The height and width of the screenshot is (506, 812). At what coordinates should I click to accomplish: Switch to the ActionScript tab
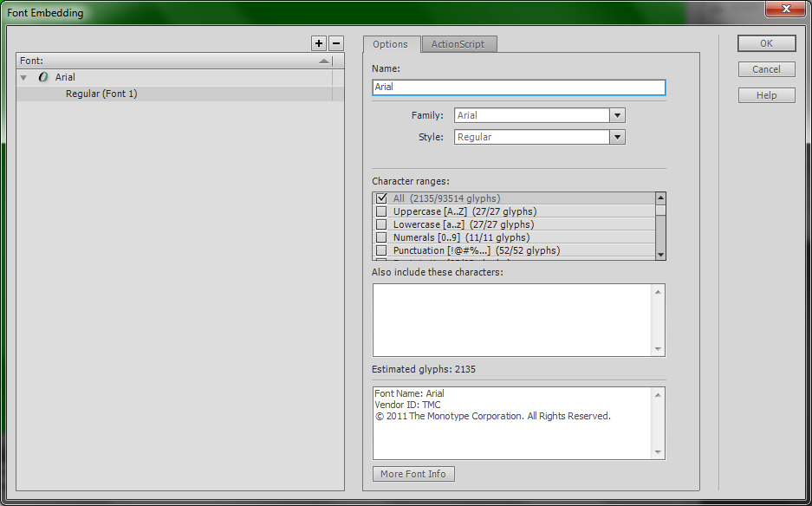(x=459, y=44)
